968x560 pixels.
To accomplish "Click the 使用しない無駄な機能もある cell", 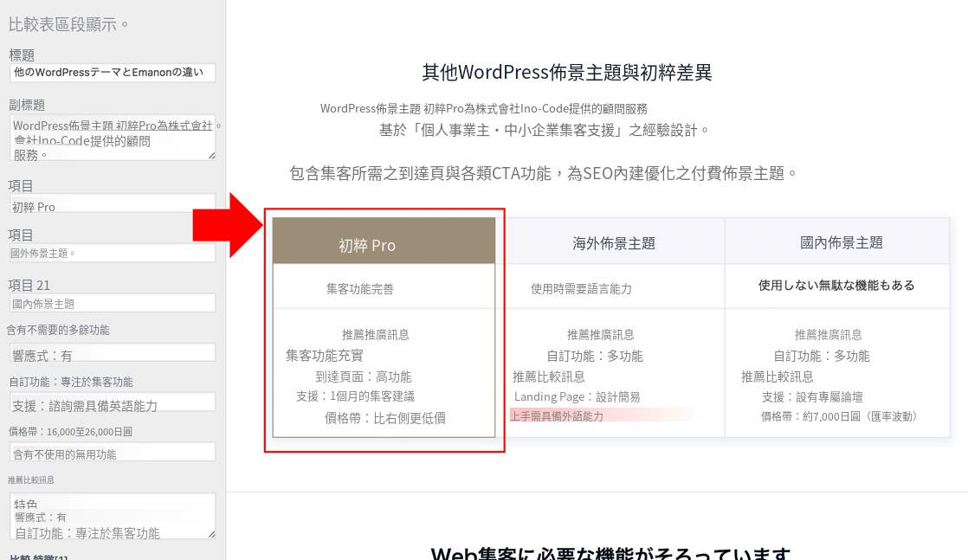I will click(836, 286).
